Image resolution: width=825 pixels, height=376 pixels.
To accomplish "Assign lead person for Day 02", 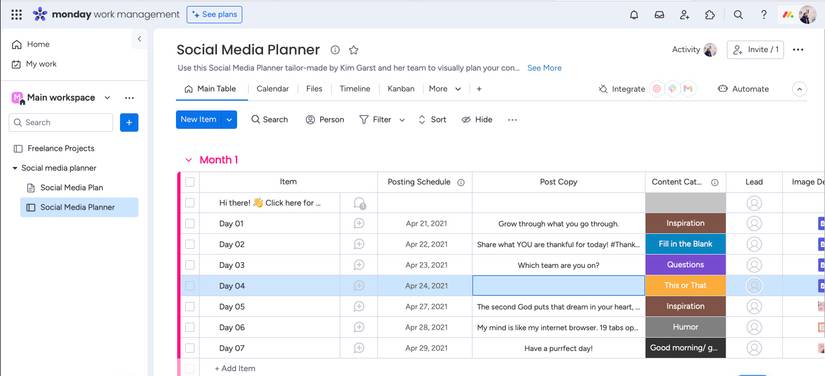I will (754, 244).
